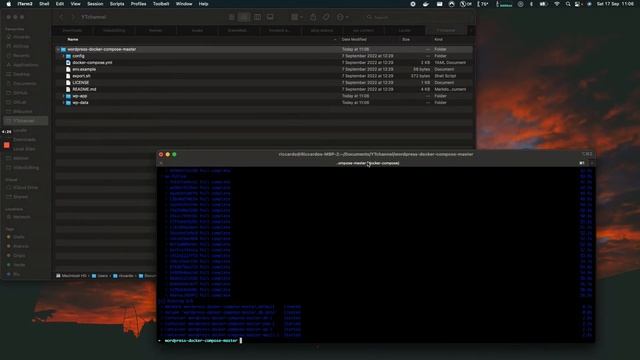
Task: Open the Shell menu
Action: [x=44, y=4]
